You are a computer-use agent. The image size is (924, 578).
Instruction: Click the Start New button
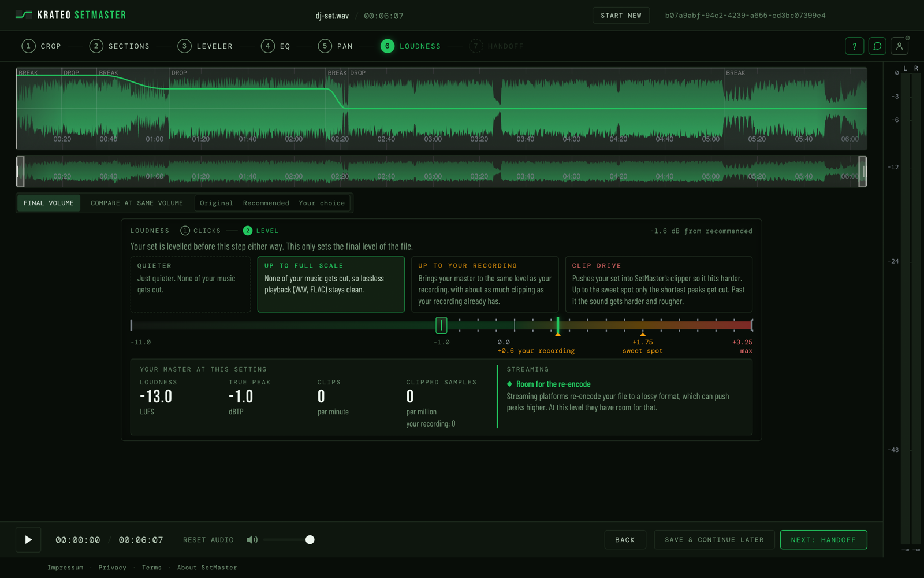pos(621,16)
